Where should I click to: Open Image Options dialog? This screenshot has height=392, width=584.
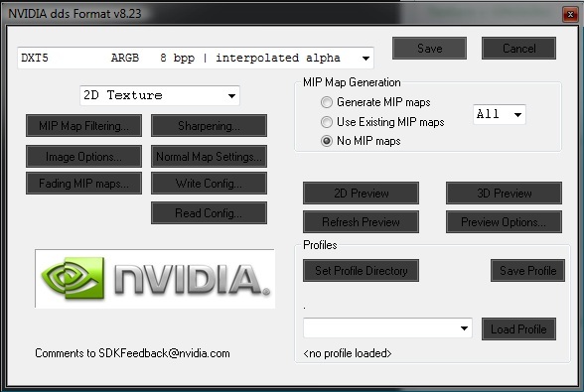(x=83, y=157)
